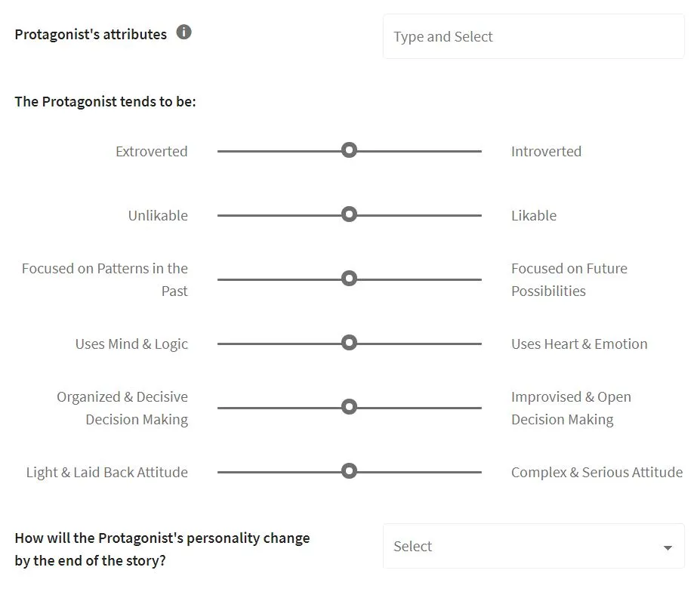Focus the Type and Select attributes field

[x=533, y=36]
